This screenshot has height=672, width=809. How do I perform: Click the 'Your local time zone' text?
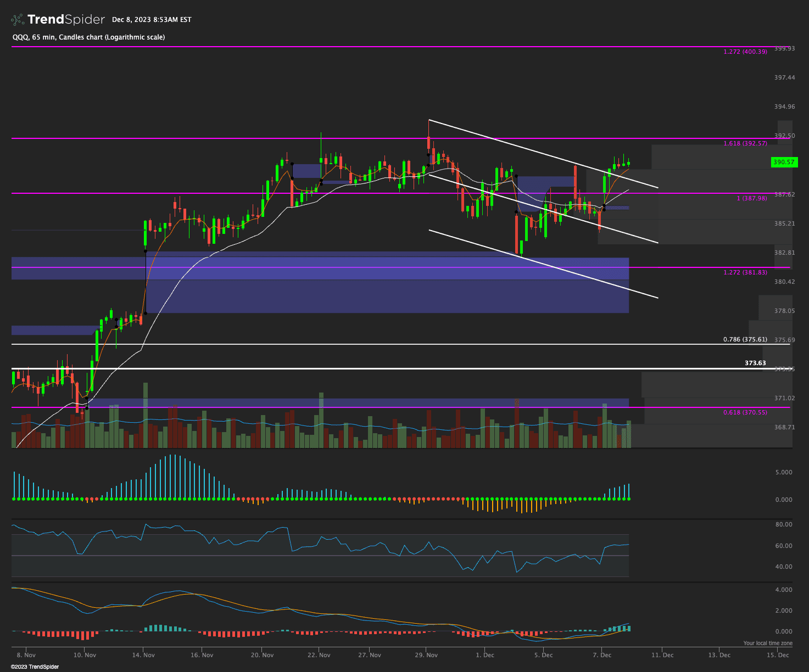768,643
